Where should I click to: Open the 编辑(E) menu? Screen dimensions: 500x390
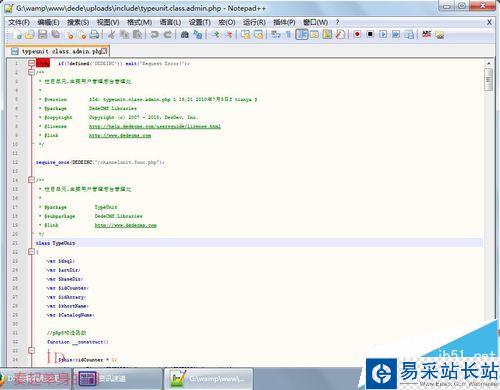[48, 22]
